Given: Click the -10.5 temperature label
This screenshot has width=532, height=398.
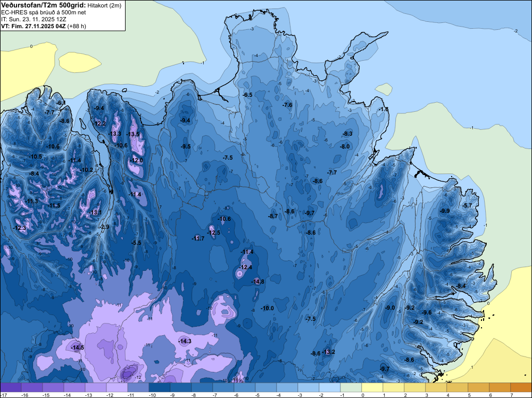Looking at the screenshot, I should [x=36, y=157].
